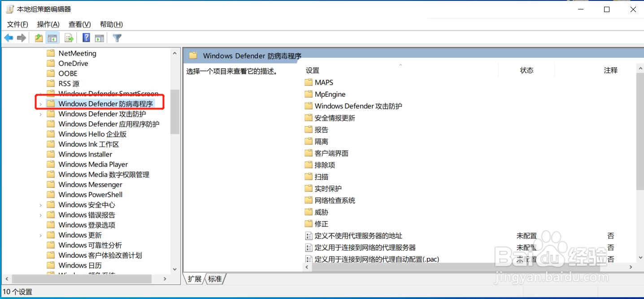Click Windows Defender 攻击防护 in right list

click(358, 106)
